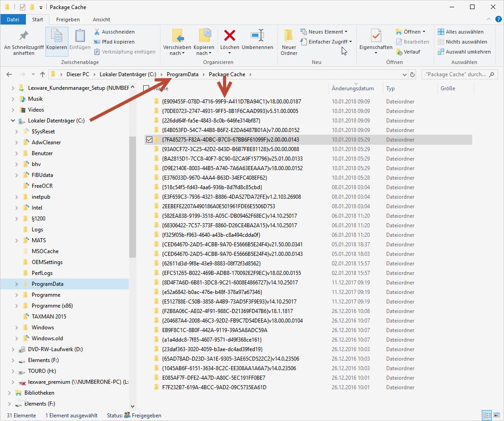This screenshot has width=504, height=421.
Task: Navigate up one folder level
Action: click(43, 74)
